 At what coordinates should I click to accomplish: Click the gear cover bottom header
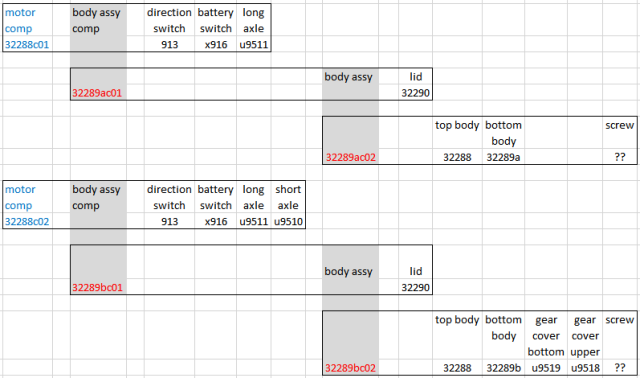(546, 336)
